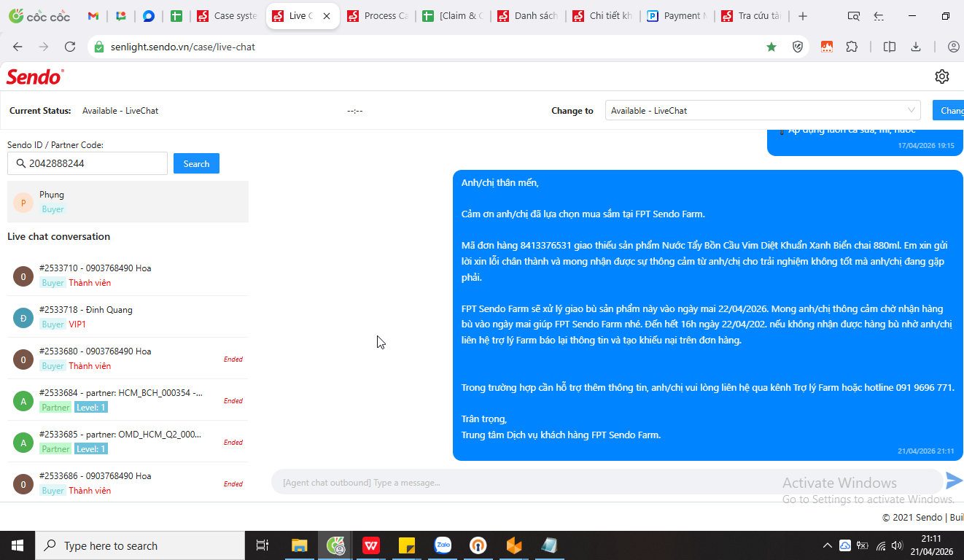Switch to the Tra cứu tài tab
Viewport: 964px width, 560px height.
(x=753, y=16)
